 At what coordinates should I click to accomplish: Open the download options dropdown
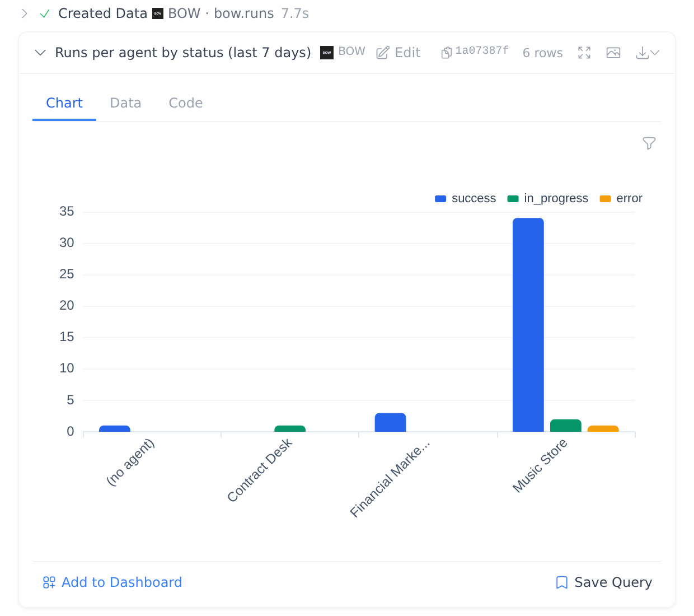click(648, 53)
